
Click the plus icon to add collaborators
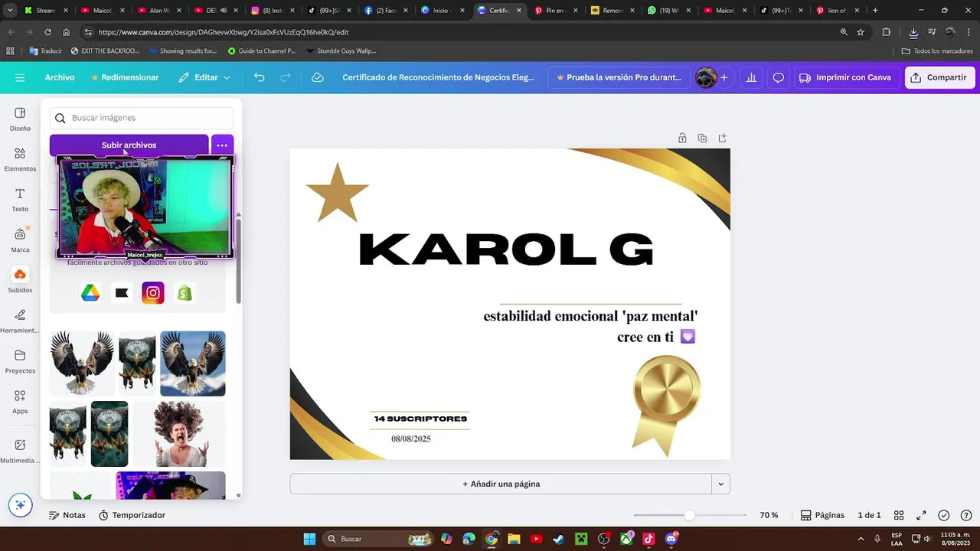click(724, 77)
